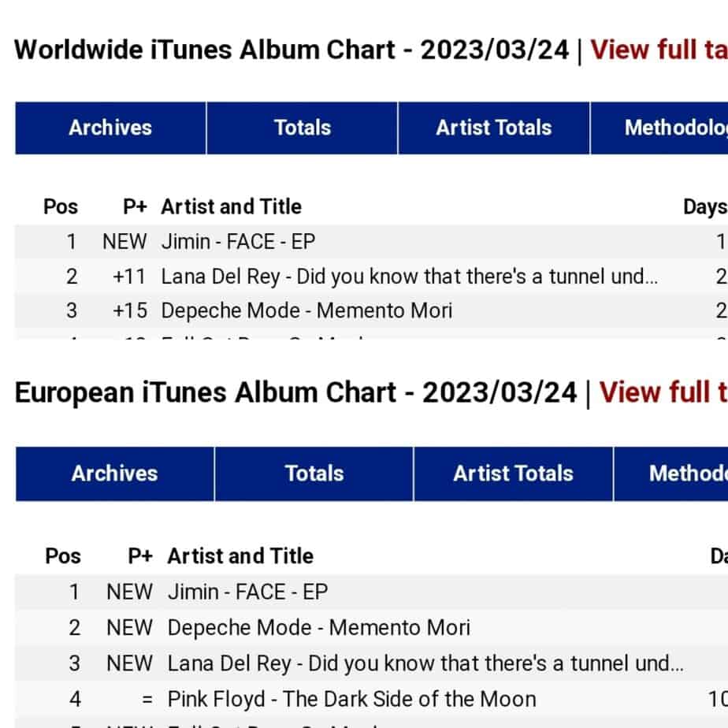This screenshot has height=728, width=728.
Task: Follow the European chart's View full table link
Action: coord(663,392)
